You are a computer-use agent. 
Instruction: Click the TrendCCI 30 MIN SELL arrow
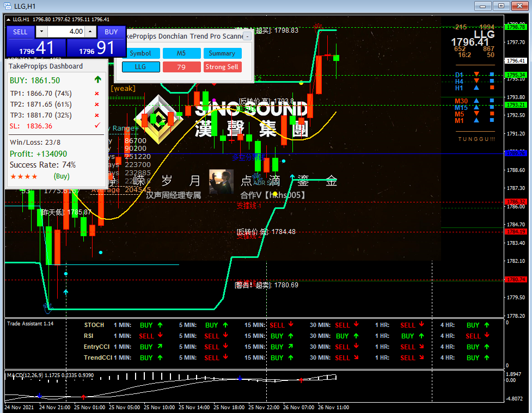tap(356, 357)
